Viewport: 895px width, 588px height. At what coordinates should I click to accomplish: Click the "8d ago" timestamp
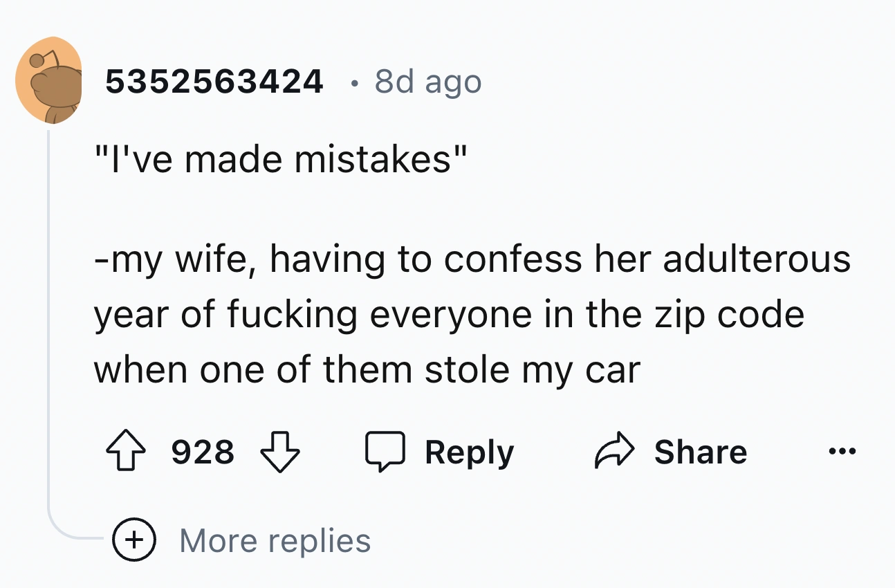[427, 82]
